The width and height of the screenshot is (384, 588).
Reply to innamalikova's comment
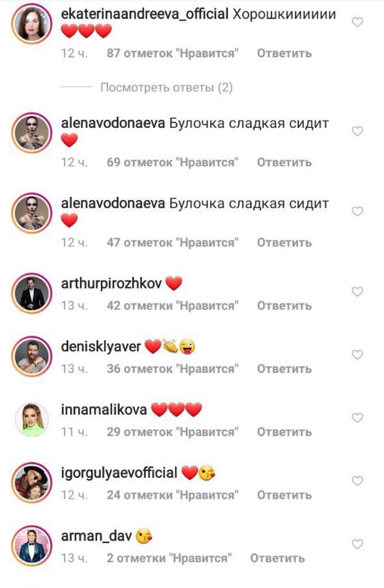coord(284,432)
